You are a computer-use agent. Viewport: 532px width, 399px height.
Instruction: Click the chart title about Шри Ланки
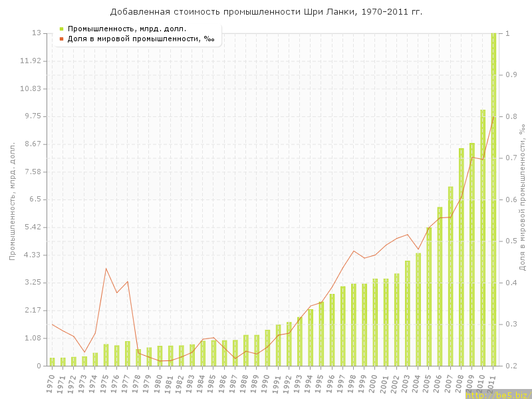266,12
